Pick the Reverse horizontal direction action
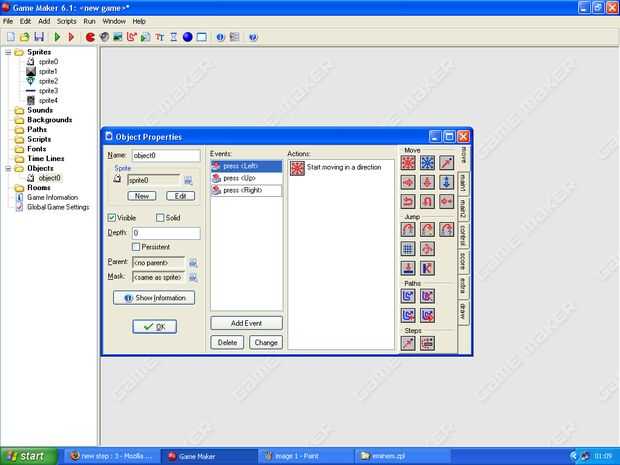The height and width of the screenshot is (465, 620). point(408,201)
